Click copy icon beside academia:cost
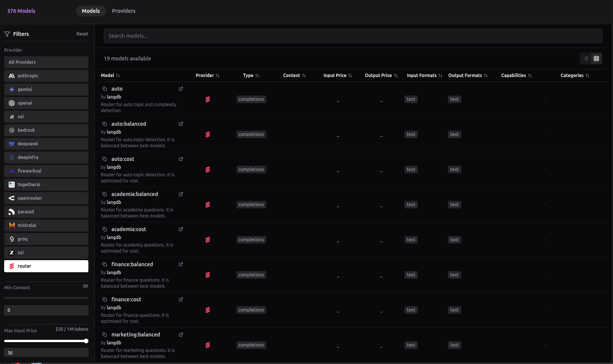This screenshot has width=613, height=364. [105, 229]
